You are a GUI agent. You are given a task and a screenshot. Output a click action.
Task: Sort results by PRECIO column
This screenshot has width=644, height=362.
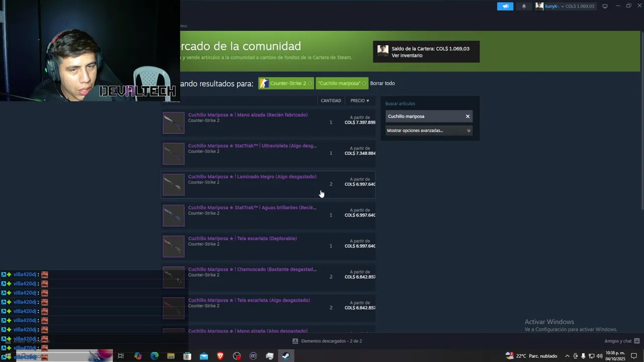(x=360, y=101)
